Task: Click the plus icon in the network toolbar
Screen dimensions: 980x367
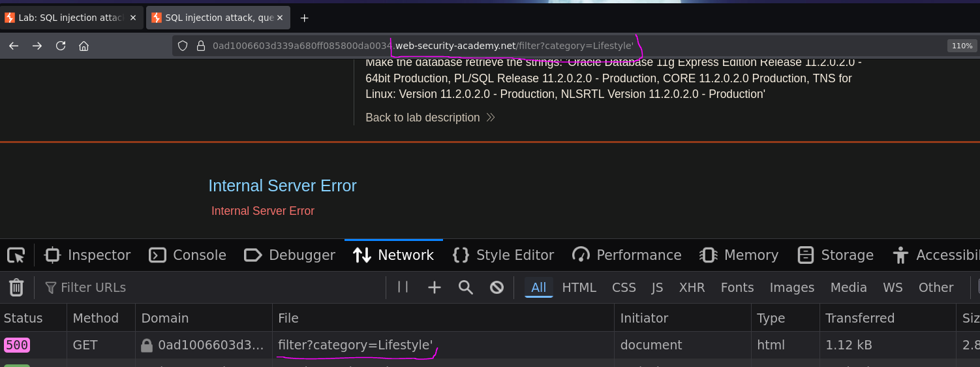Action: click(435, 287)
